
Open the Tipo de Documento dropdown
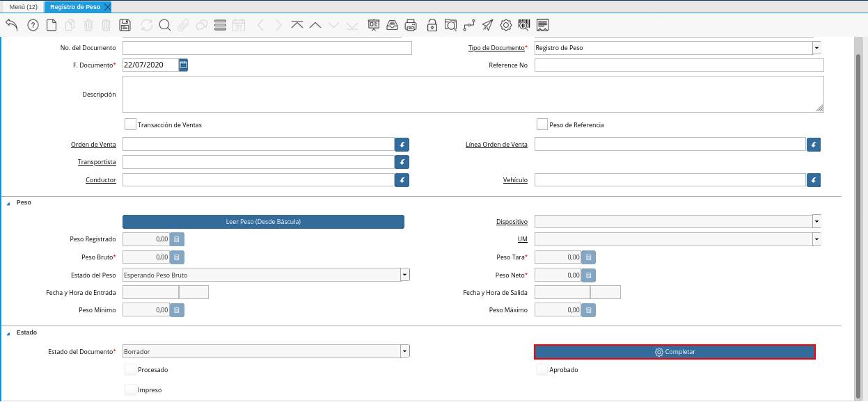tap(816, 48)
